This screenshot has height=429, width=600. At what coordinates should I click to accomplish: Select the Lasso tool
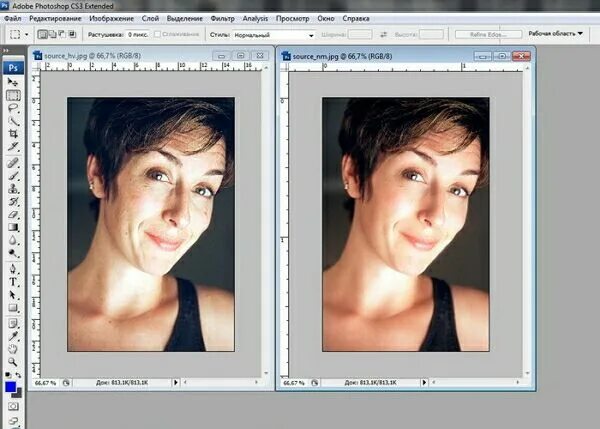pos(13,109)
